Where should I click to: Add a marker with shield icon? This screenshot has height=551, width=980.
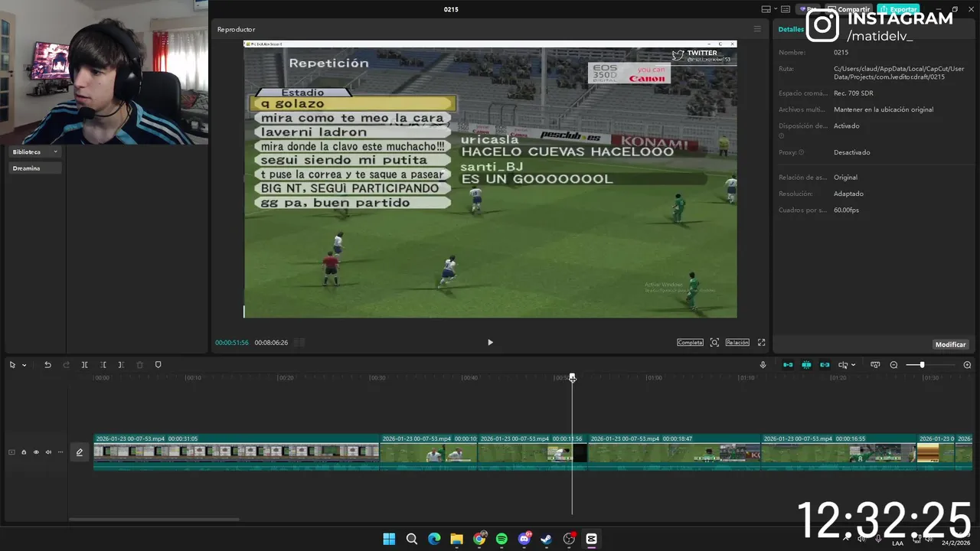158,365
